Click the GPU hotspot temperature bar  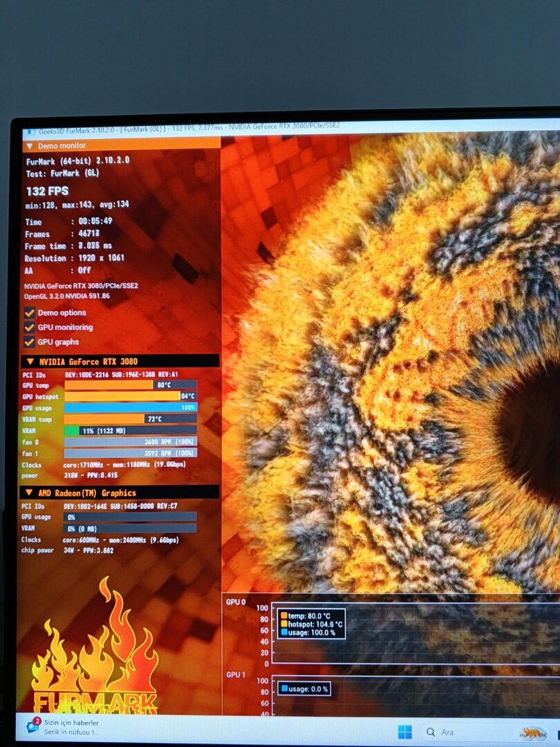pyautogui.click(x=131, y=396)
